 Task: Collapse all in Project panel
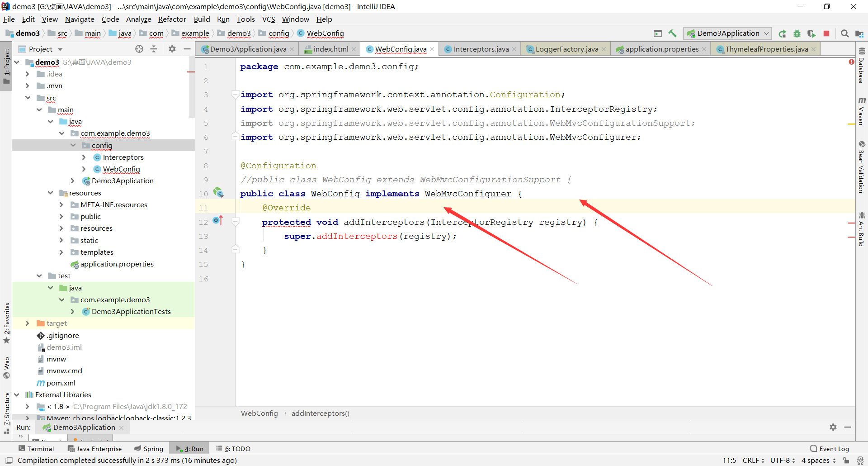point(154,49)
